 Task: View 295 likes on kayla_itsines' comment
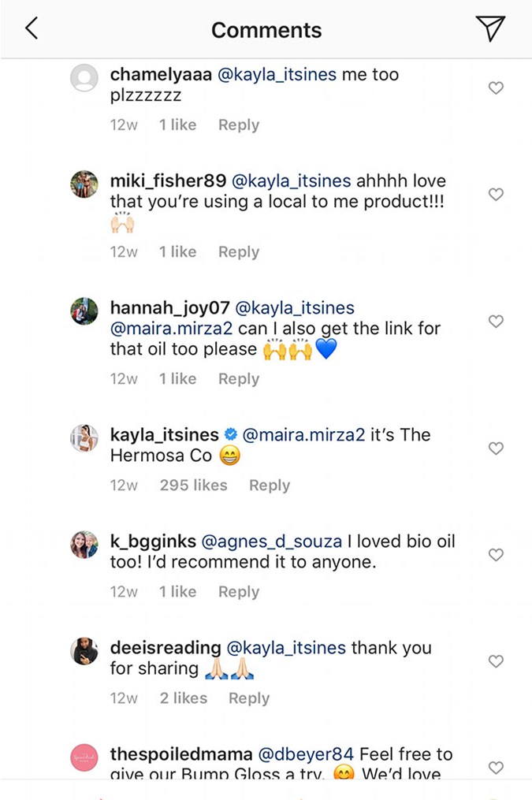tap(193, 486)
